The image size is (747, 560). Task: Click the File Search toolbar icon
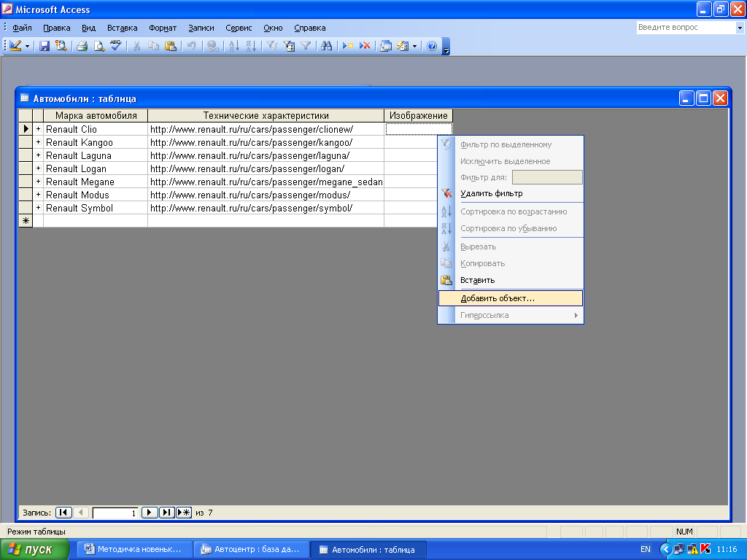coord(61,46)
